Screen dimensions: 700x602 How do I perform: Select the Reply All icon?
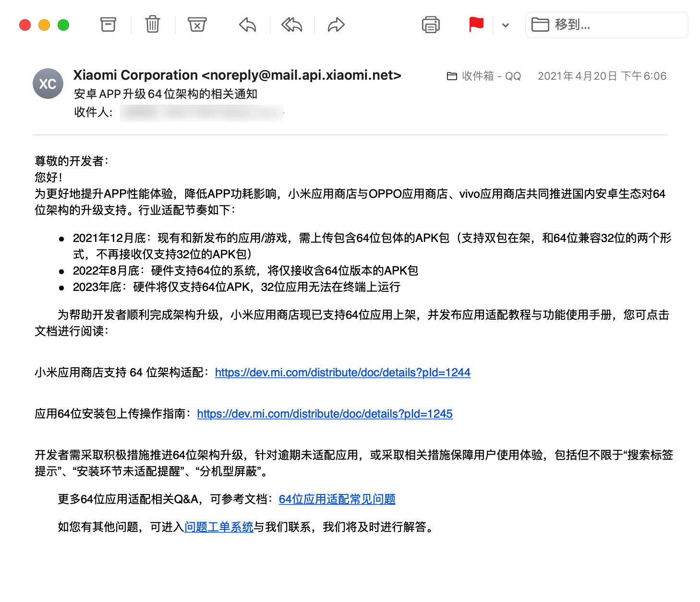point(291,24)
